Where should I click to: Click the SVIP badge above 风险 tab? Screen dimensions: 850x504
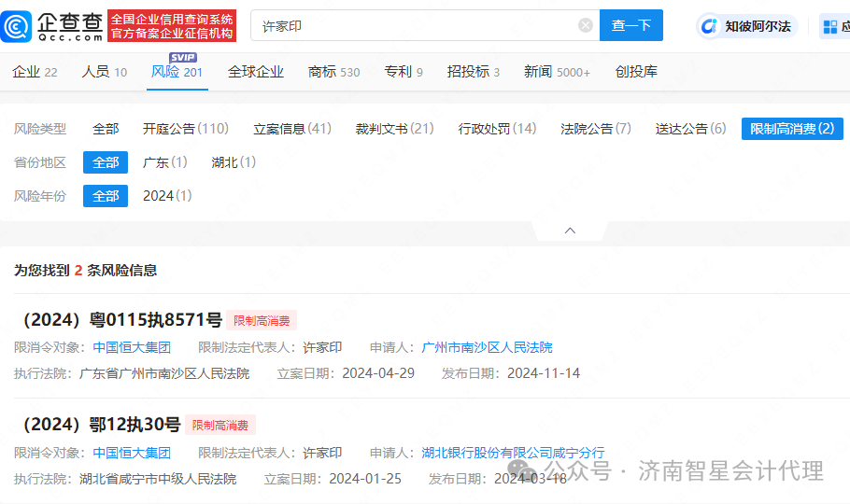tap(183, 58)
